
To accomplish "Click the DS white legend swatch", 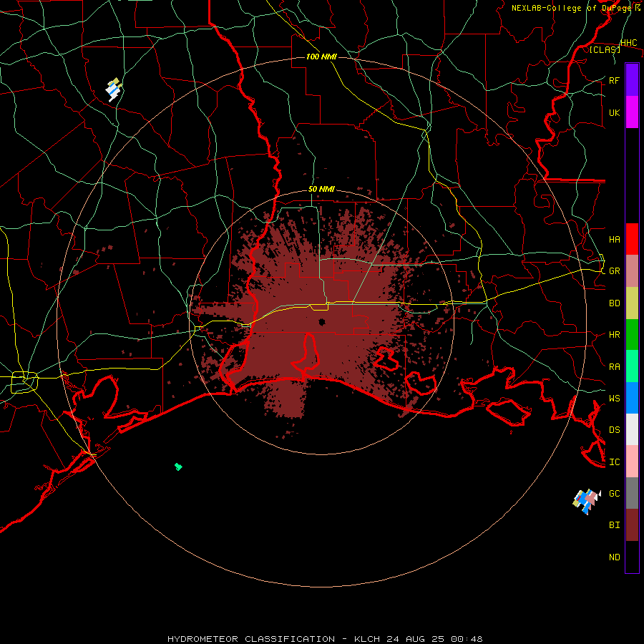I will 632,429.
